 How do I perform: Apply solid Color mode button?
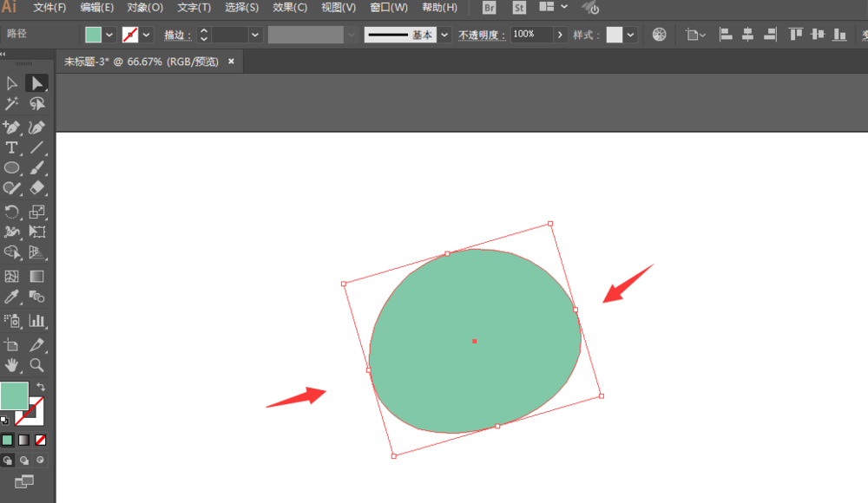tap(7, 440)
